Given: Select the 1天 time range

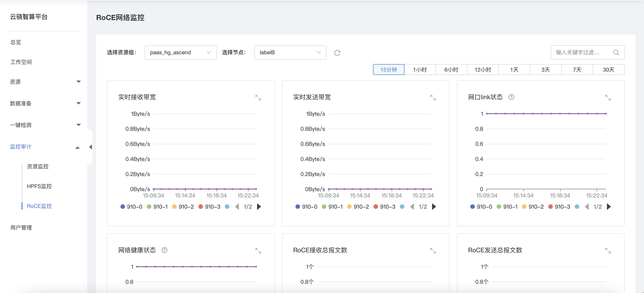Looking at the screenshot, I should [x=514, y=70].
